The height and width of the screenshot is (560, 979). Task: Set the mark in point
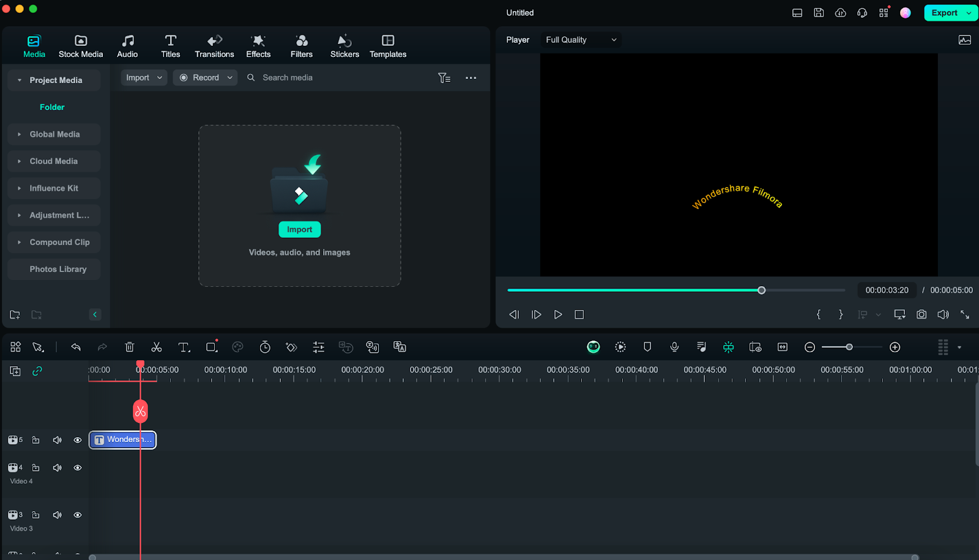click(x=819, y=314)
